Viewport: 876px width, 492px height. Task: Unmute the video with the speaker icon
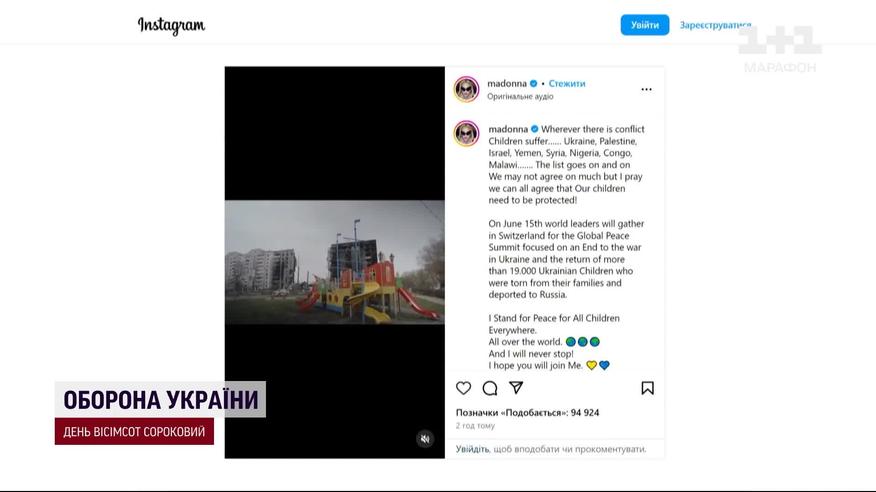425,439
